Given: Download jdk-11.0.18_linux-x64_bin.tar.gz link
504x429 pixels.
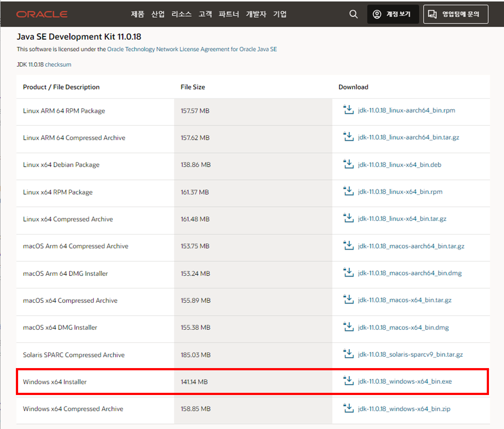Looking at the screenshot, I should pyautogui.click(x=402, y=218).
